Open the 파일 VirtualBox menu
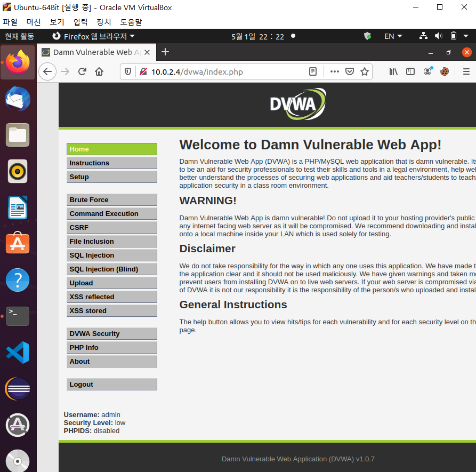The height and width of the screenshot is (472, 476). click(x=10, y=22)
